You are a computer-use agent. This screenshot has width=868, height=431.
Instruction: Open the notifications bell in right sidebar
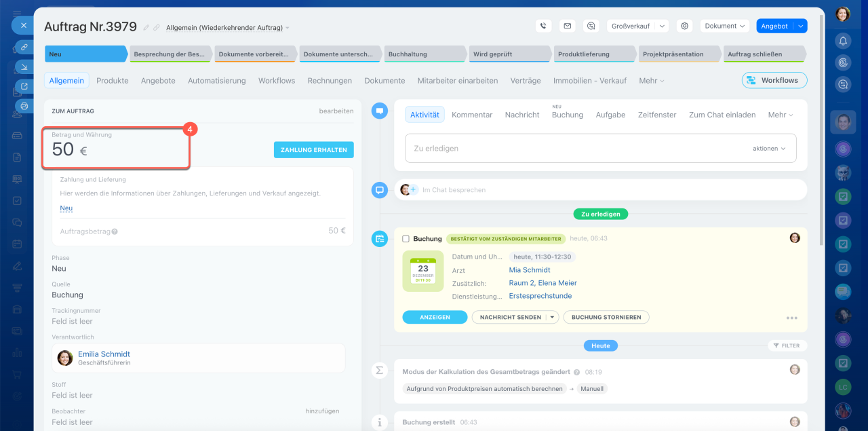pos(843,41)
